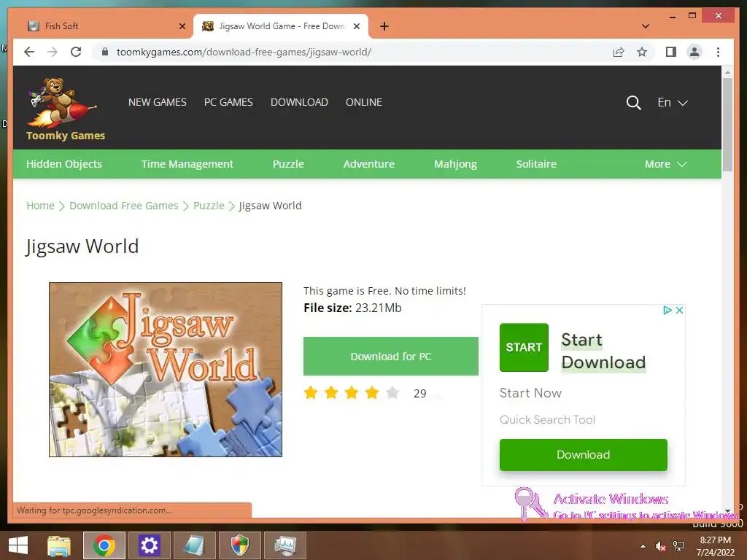Image resolution: width=747 pixels, height=560 pixels.
Task: Click Download for PC button
Action: [x=391, y=356]
